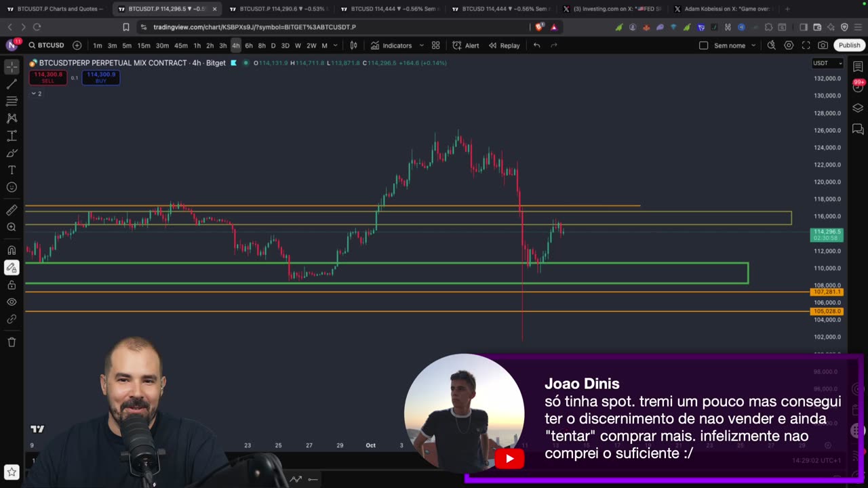The height and width of the screenshot is (488, 868).
Task: Switch to the 1m timeframe
Action: click(98, 45)
